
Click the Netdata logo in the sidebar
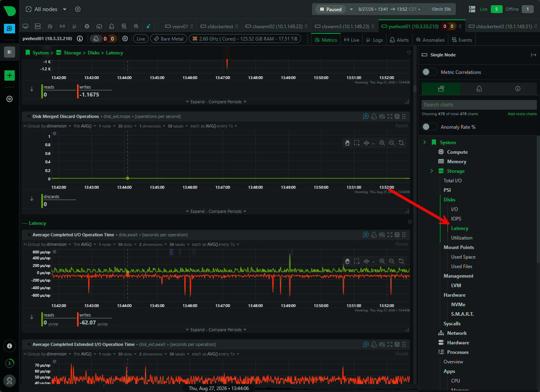click(x=10, y=10)
